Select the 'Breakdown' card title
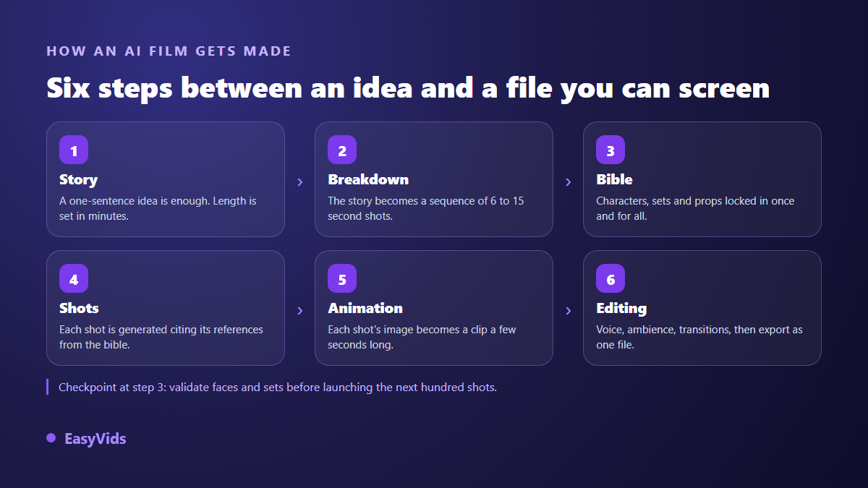The width and height of the screenshot is (868, 488). [x=368, y=179]
